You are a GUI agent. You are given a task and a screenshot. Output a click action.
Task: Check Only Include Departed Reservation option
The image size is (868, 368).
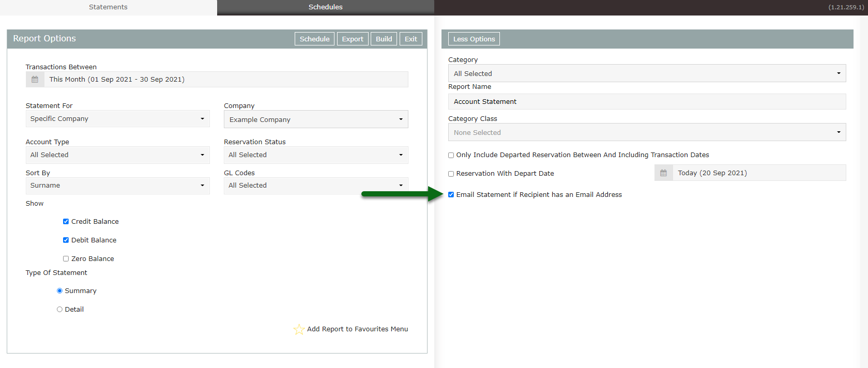(451, 155)
